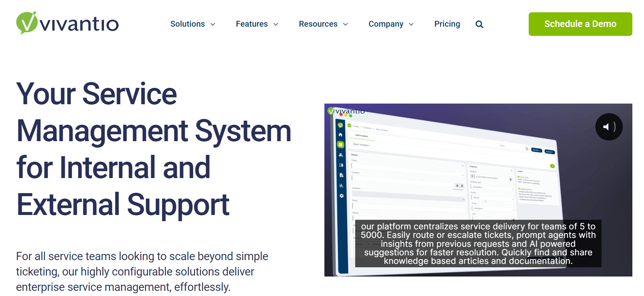Expand the Resources dropdown chevron

(x=346, y=24)
